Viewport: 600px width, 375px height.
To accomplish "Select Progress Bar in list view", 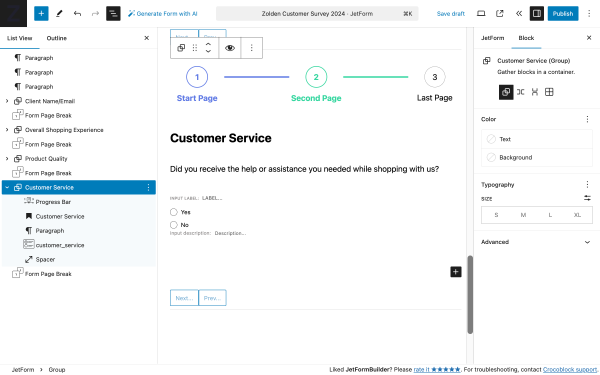I will (x=79, y=202).
